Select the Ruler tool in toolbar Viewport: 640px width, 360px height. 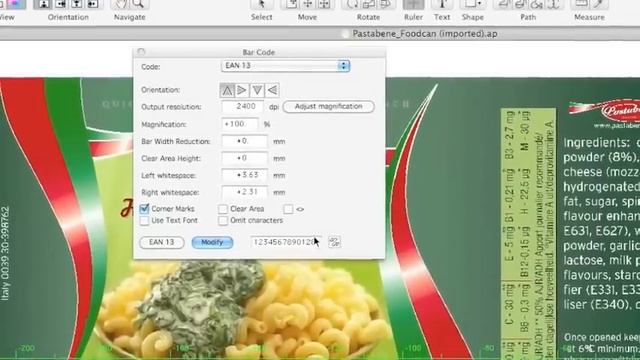tap(413, 4)
